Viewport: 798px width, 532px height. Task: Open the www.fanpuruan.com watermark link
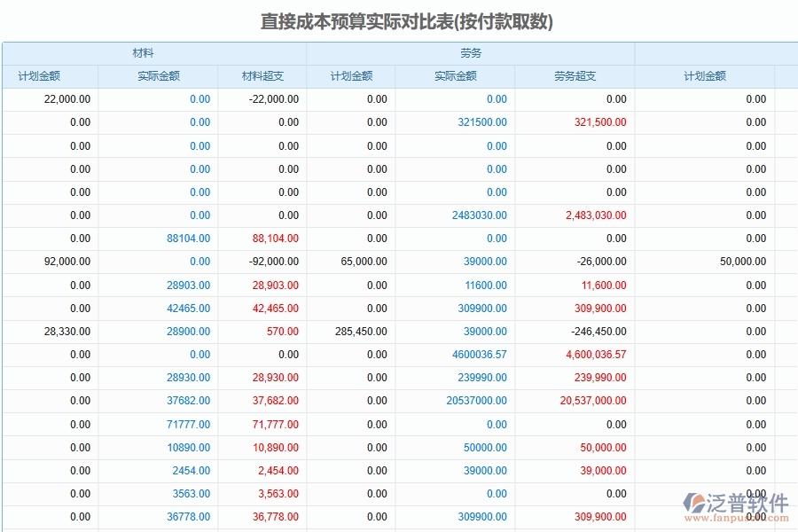tap(736, 516)
